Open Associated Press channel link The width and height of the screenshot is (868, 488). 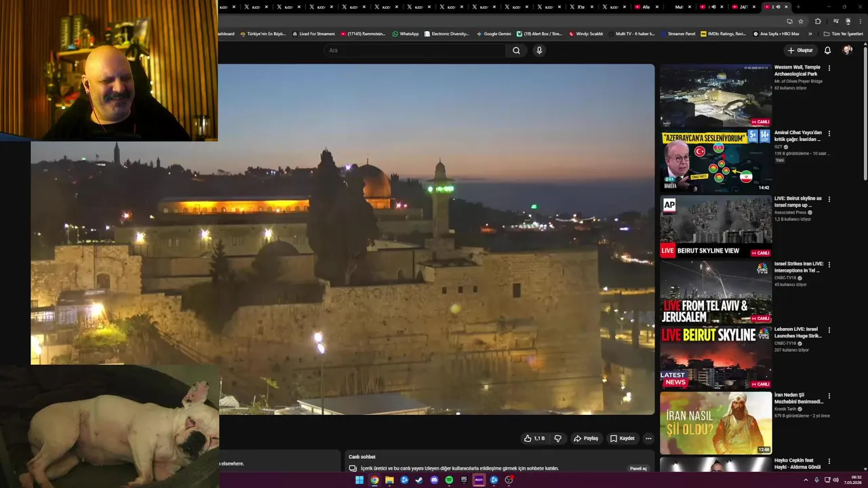pos(792,212)
